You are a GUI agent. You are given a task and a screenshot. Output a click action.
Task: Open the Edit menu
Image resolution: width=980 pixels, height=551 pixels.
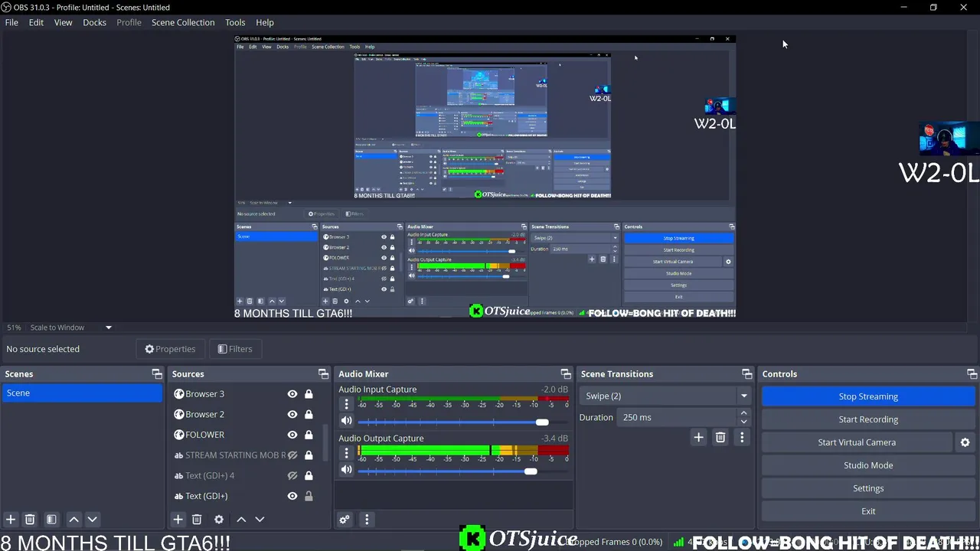click(x=36, y=22)
